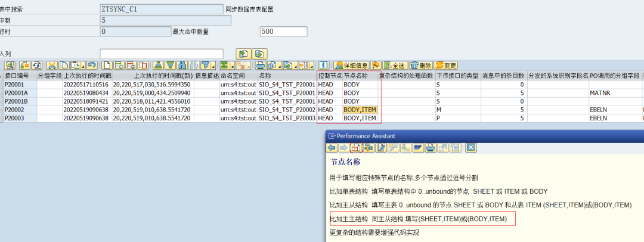
Task: Click the Application Help book icon in Performance Assistant
Action: coord(356,148)
